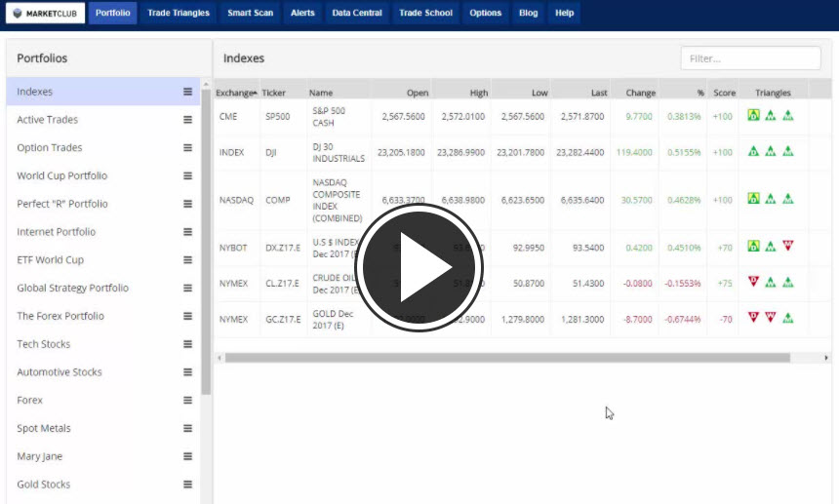Open menu icon for ETF World Cup
Image resolution: width=839 pixels, height=504 pixels.
point(188,259)
